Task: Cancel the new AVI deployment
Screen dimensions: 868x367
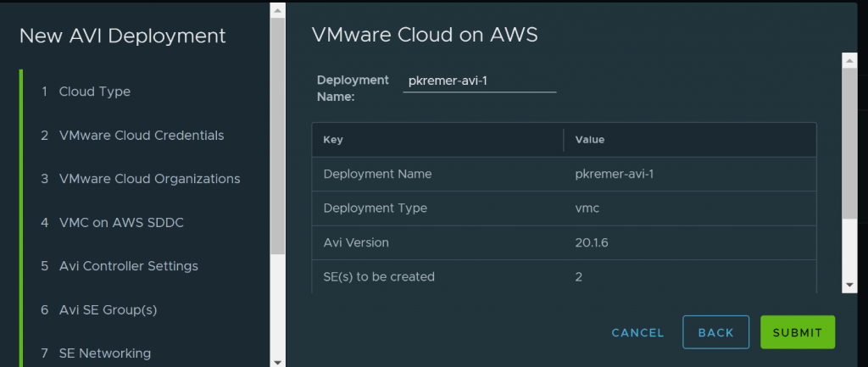Action: click(x=637, y=333)
